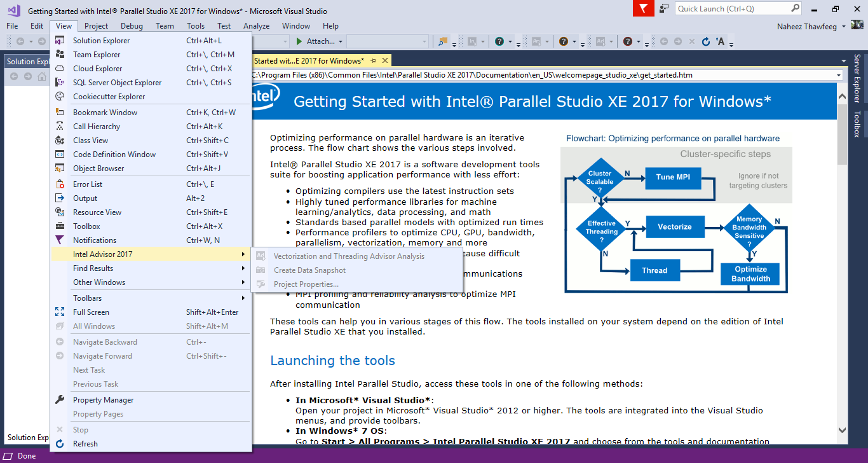
Task: Open the Object Browser
Action: pos(151,169)
